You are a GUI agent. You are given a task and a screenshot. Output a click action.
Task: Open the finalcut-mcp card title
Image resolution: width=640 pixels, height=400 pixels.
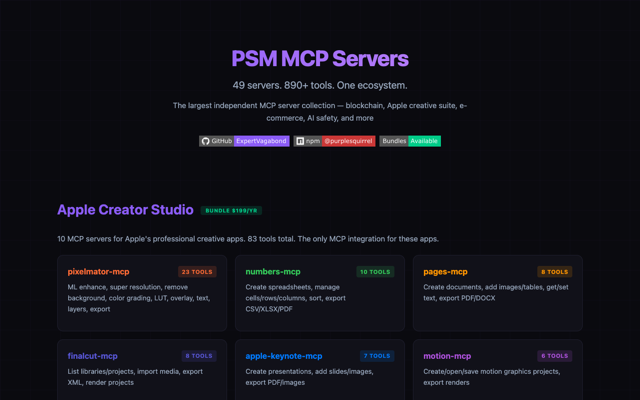(93, 356)
